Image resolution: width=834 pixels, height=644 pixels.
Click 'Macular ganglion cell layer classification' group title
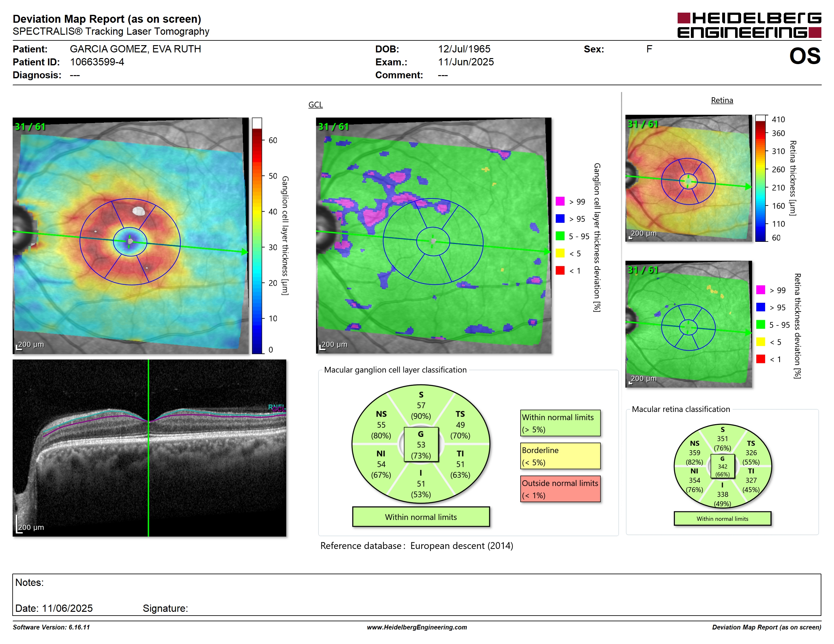395,370
